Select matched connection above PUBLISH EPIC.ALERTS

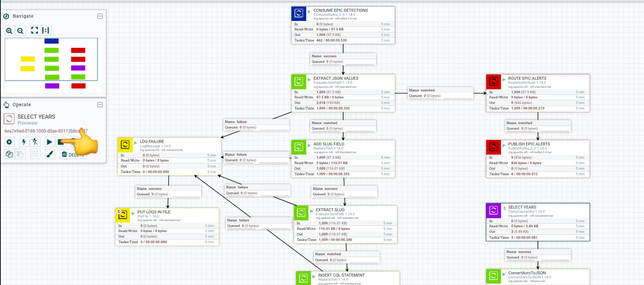538,126
